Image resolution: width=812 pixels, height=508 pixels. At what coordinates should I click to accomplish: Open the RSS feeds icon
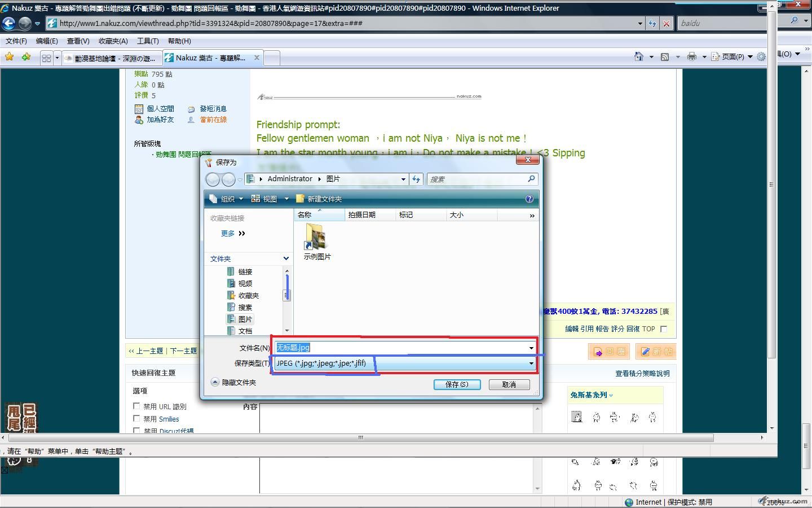click(x=665, y=56)
